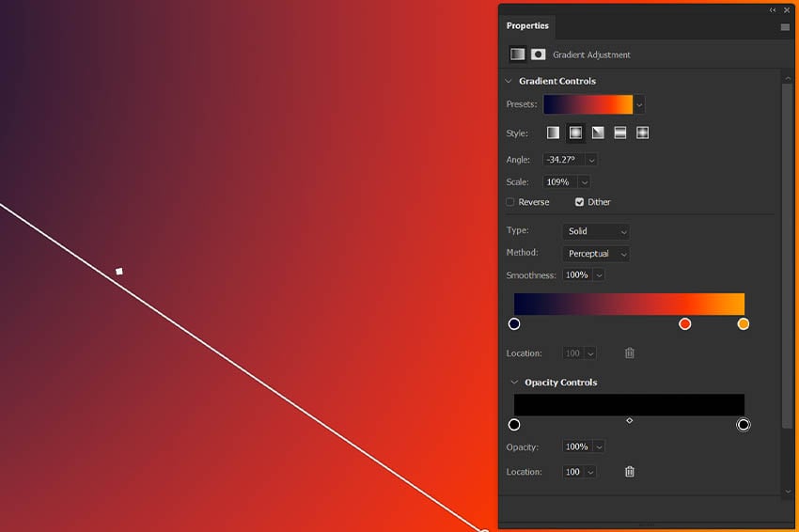Select the dark navy color stop
Viewport: 799px width, 532px height.
(514, 323)
